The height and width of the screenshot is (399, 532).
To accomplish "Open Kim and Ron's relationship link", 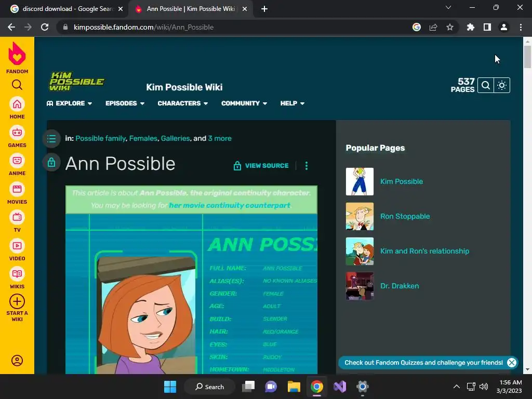I will (x=424, y=251).
